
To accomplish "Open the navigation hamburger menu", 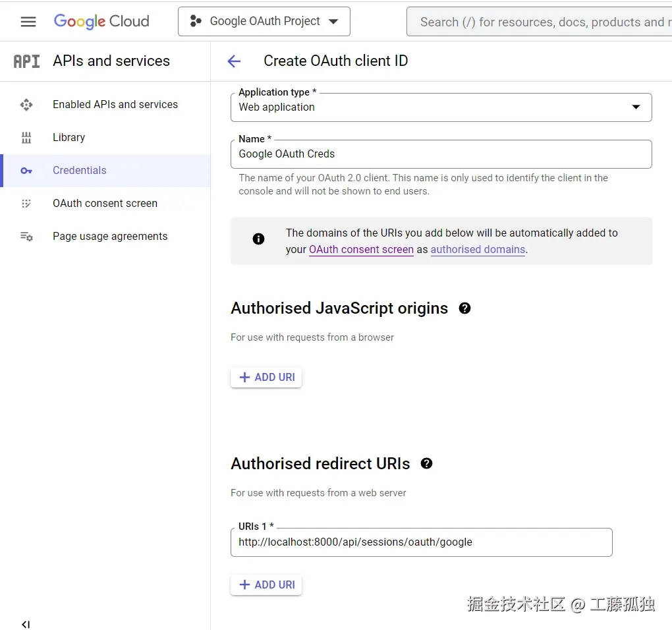I will tap(28, 21).
